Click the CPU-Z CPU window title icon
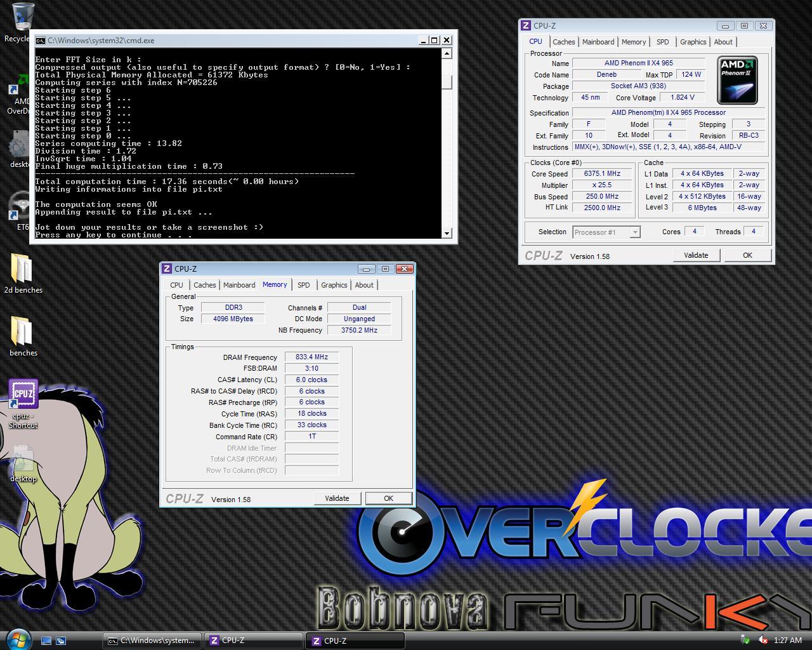This screenshot has height=650, width=812. pyautogui.click(x=526, y=25)
